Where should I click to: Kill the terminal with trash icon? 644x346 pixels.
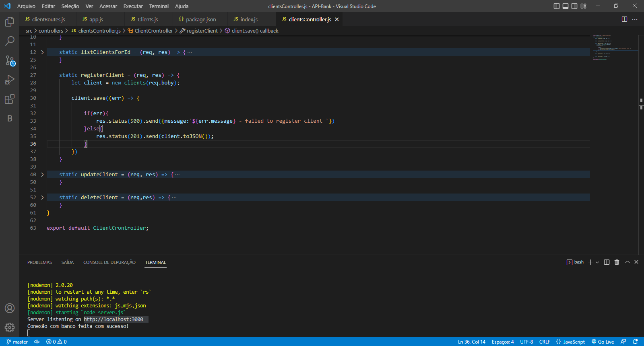click(x=617, y=262)
